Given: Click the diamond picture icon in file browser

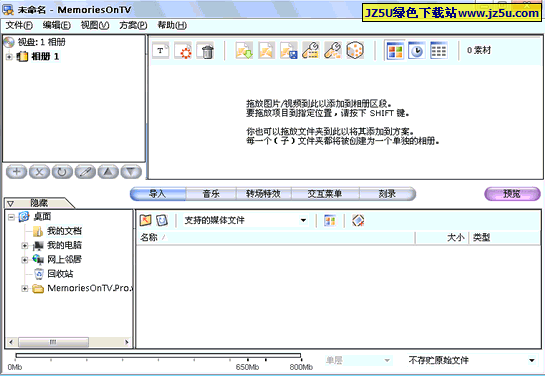Looking at the screenshot, I should pyautogui.click(x=358, y=220).
